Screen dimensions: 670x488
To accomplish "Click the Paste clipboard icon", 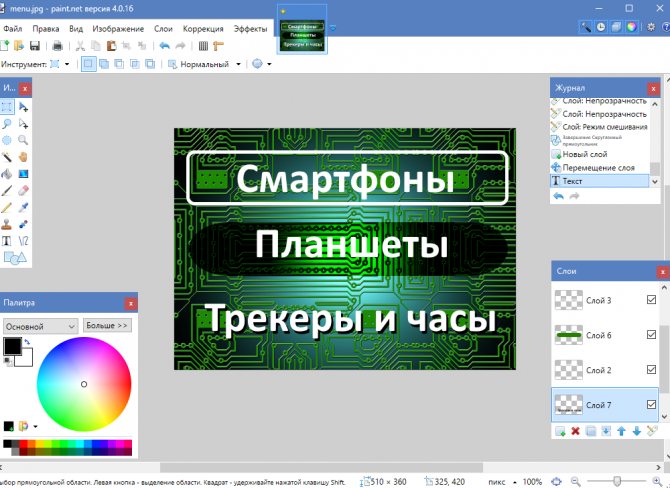I will (111, 46).
